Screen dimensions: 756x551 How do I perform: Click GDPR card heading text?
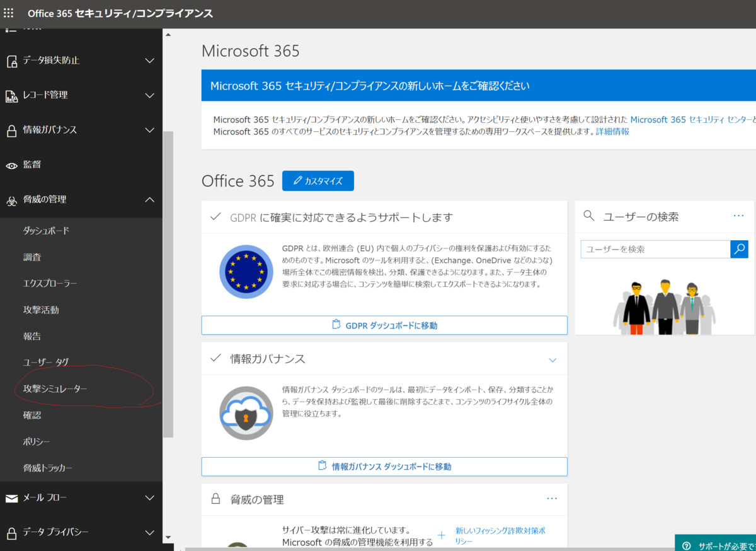(x=341, y=217)
